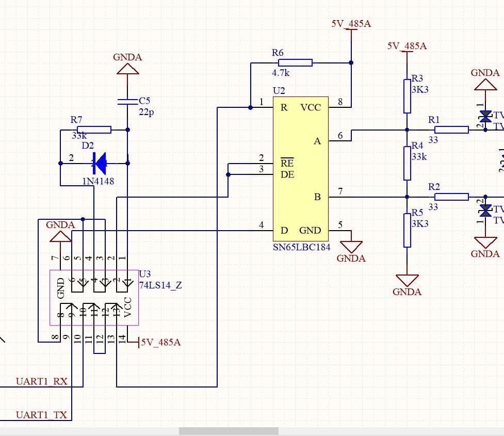The width and height of the screenshot is (504, 436).
Task: Select the C5 capacitor symbol
Action: click(127, 102)
